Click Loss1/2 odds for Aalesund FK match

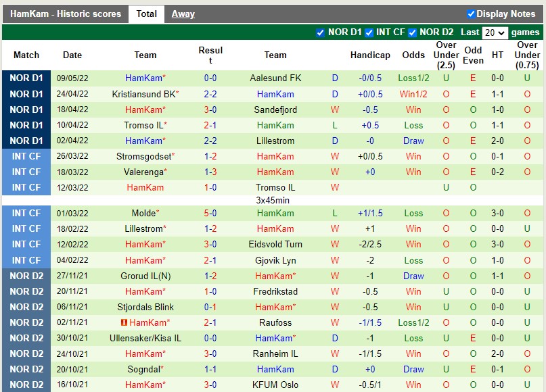click(x=413, y=78)
